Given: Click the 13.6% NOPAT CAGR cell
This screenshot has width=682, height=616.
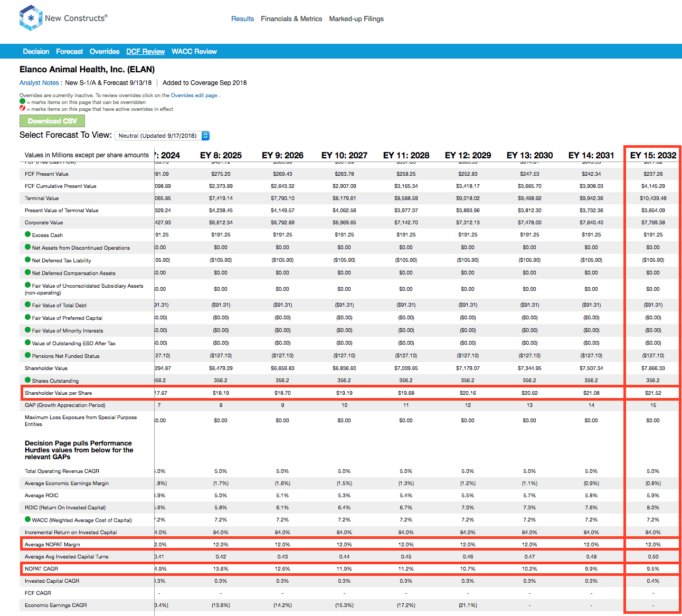Looking at the screenshot, I should click(x=221, y=568).
